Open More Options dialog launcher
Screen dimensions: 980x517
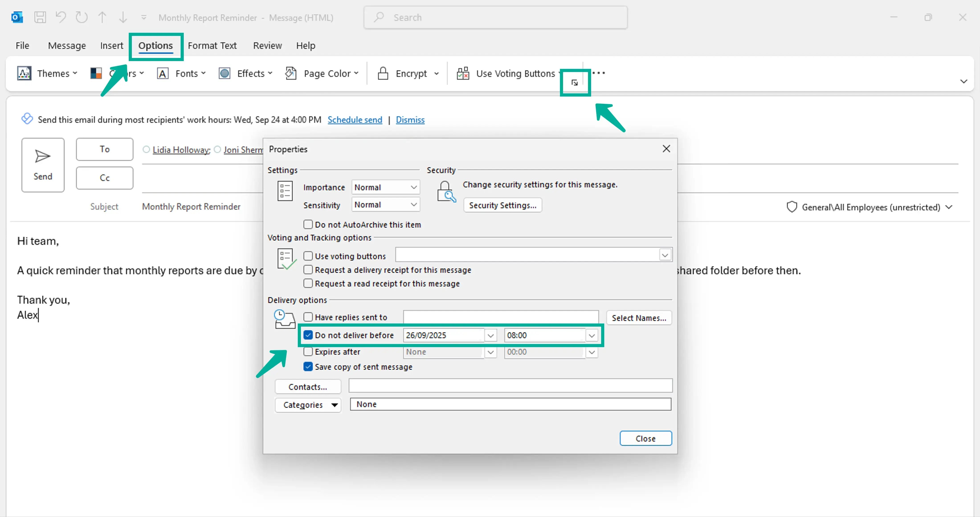pos(574,83)
